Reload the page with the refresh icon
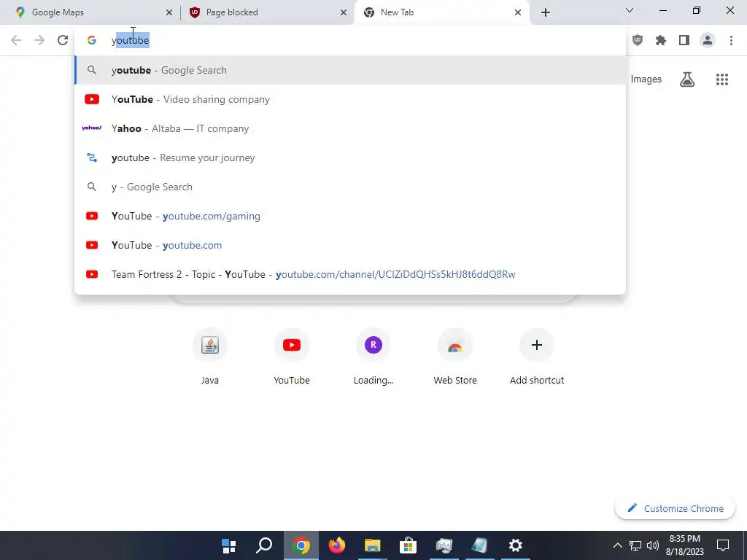This screenshot has width=747, height=560. 63,40
